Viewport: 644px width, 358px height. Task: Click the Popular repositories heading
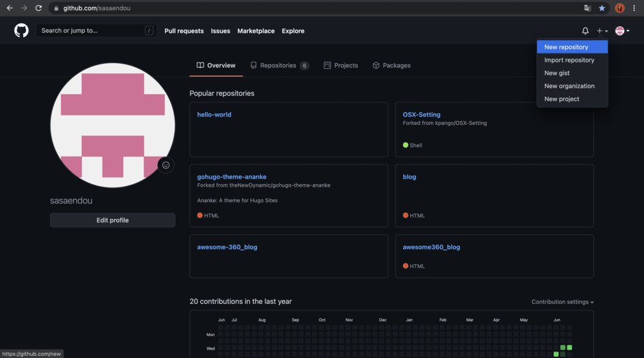tap(222, 93)
